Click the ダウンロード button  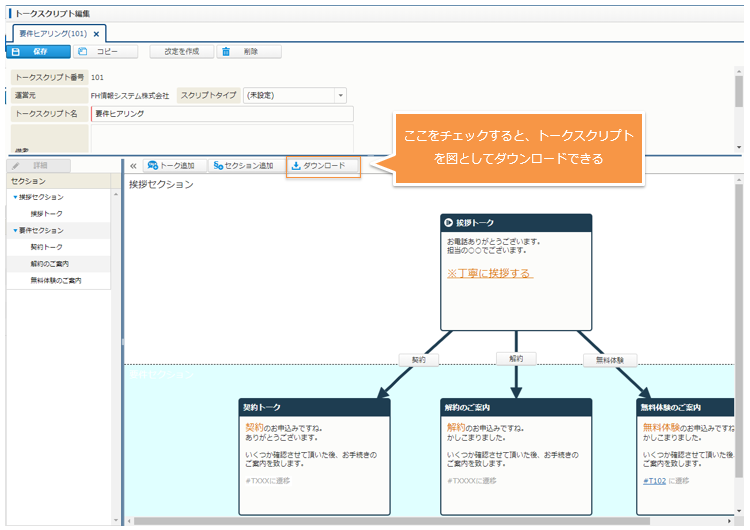323,166
